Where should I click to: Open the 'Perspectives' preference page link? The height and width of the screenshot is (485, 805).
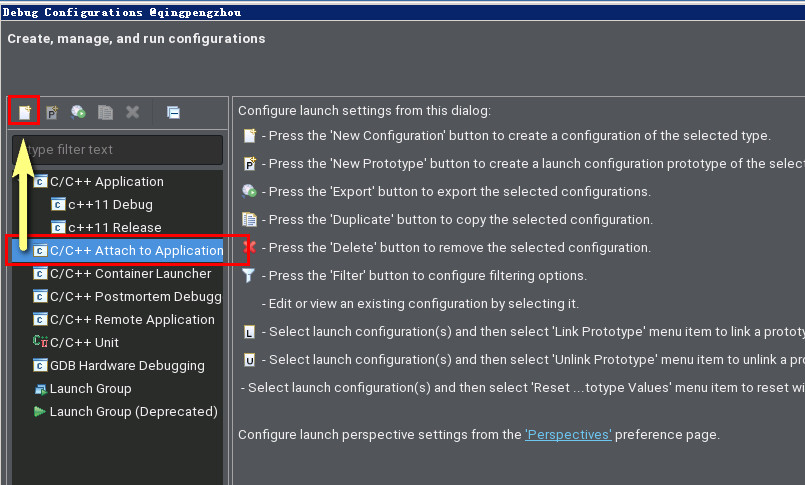click(568, 435)
